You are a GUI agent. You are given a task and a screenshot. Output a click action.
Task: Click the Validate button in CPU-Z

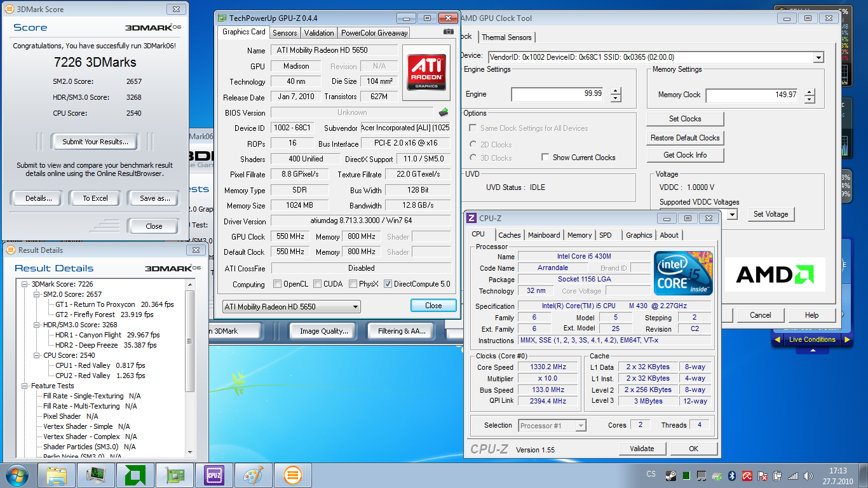[x=642, y=449]
